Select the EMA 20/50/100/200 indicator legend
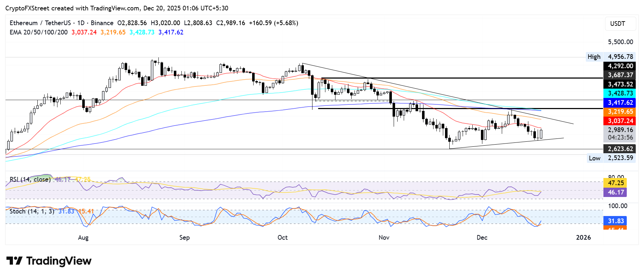Viewport: 644px width, 277px height. pos(38,32)
